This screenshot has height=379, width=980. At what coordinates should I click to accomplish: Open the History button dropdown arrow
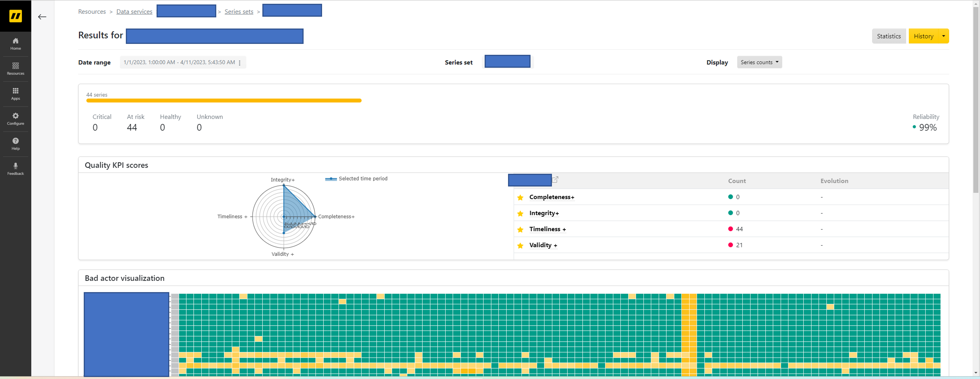pos(943,36)
